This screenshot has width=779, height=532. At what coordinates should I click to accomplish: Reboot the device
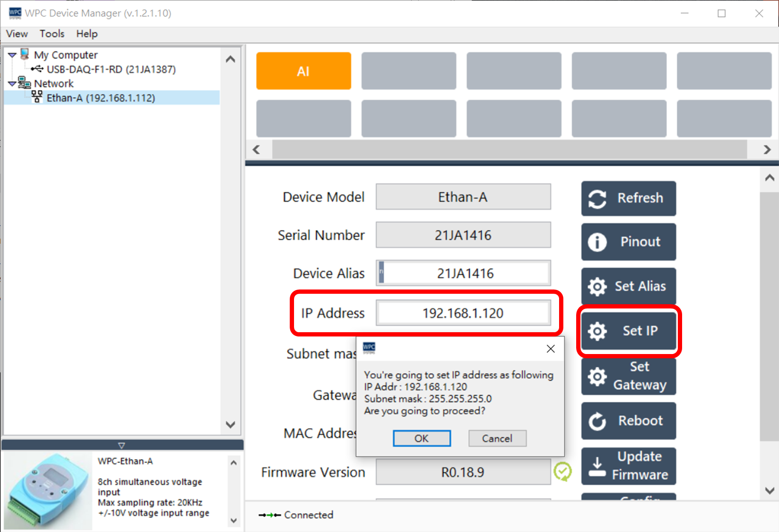[628, 420]
